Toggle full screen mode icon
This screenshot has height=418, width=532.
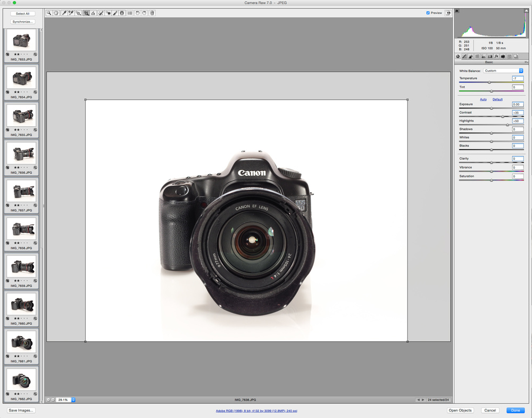pyautogui.click(x=448, y=13)
